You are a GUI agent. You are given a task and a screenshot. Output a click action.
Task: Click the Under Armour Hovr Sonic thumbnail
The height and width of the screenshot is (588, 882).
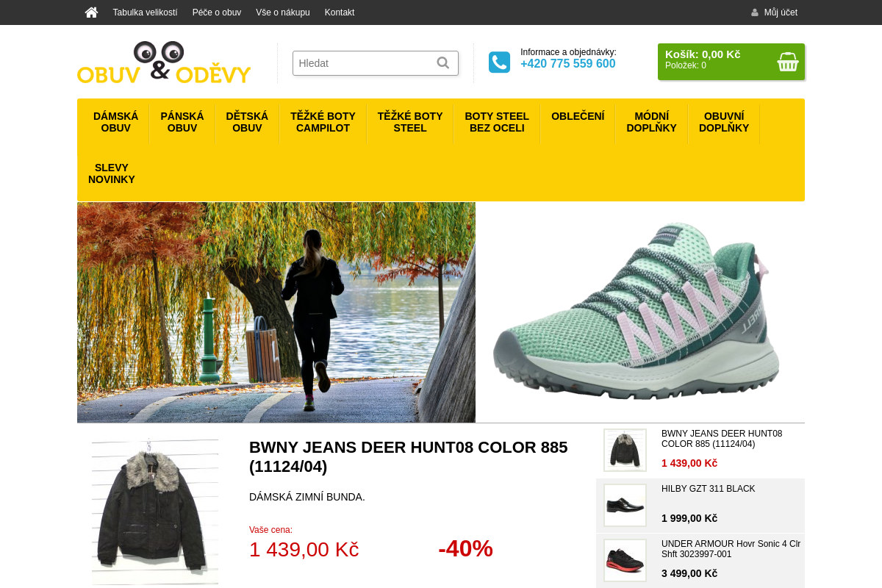click(x=625, y=560)
